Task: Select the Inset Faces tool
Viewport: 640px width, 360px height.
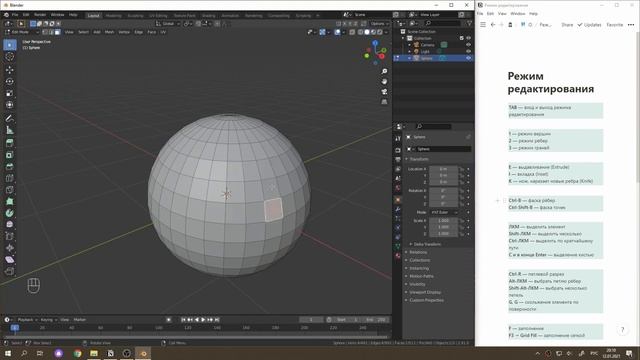Action: (x=10, y=155)
